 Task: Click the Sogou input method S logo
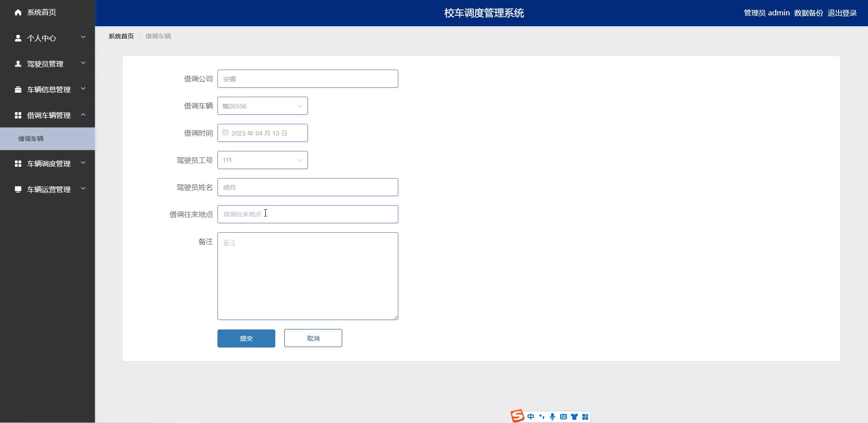click(517, 416)
